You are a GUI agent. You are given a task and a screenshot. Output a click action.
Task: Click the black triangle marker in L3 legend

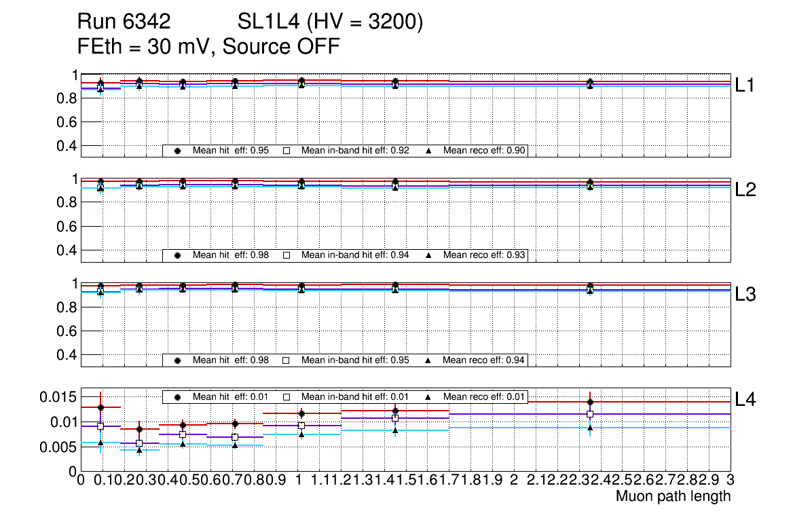[x=429, y=360]
